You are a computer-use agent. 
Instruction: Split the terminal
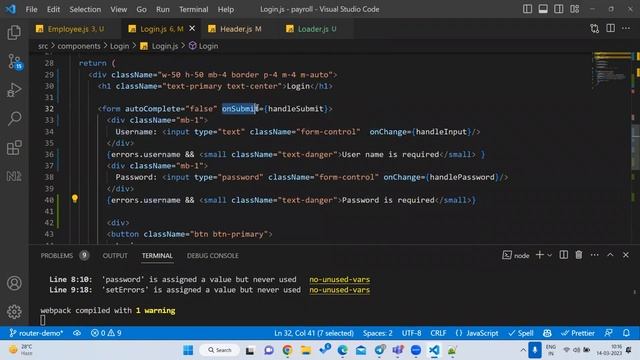coord(564,255)
